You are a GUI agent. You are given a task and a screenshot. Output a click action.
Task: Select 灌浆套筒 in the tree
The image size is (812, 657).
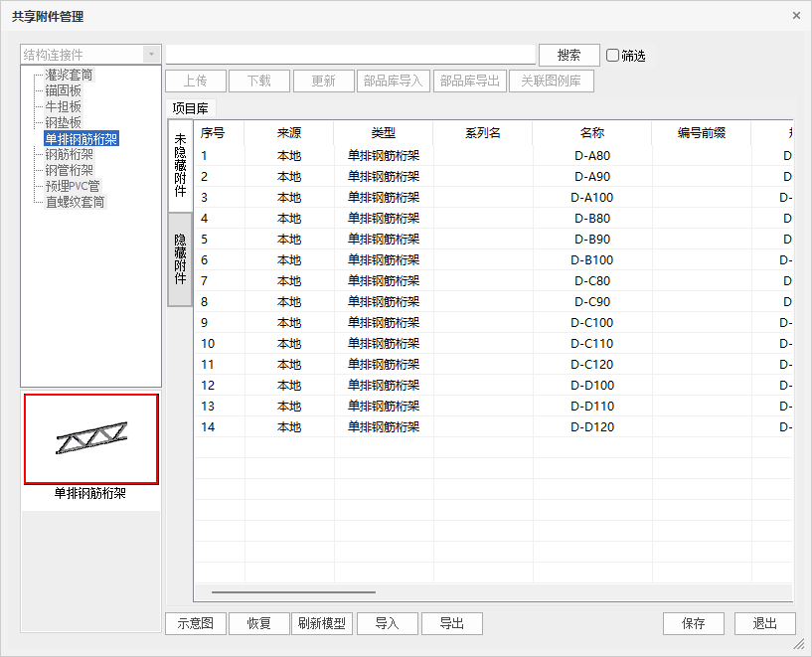click(x=69, y=75)
